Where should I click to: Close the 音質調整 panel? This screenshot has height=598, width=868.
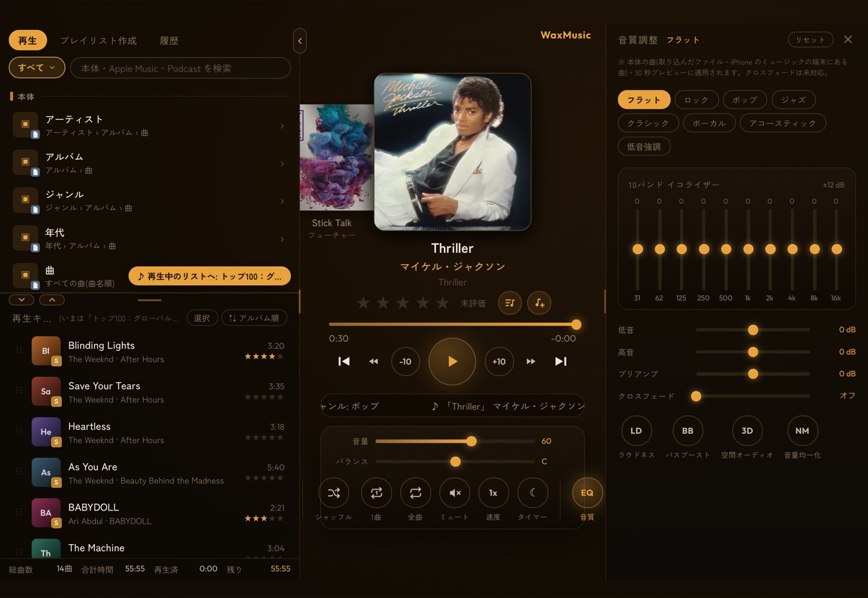click(x=848, y=40)
